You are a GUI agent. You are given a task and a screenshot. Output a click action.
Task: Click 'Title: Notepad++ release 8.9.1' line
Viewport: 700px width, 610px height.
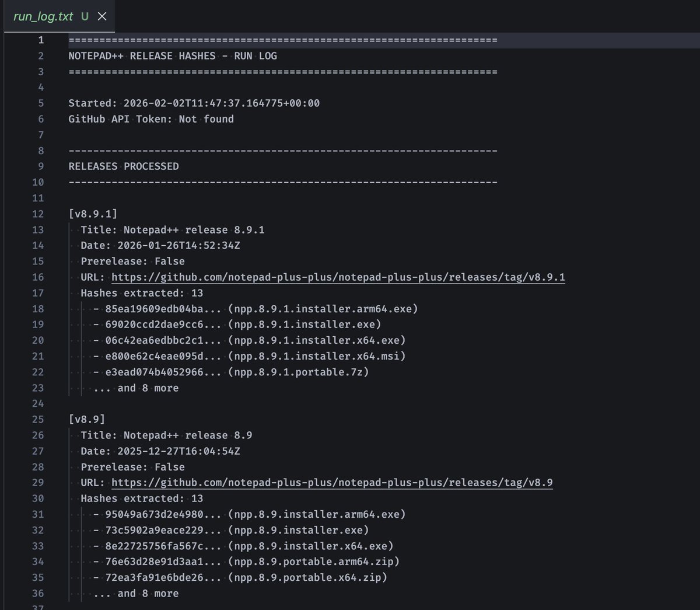[x=173, y=230]
